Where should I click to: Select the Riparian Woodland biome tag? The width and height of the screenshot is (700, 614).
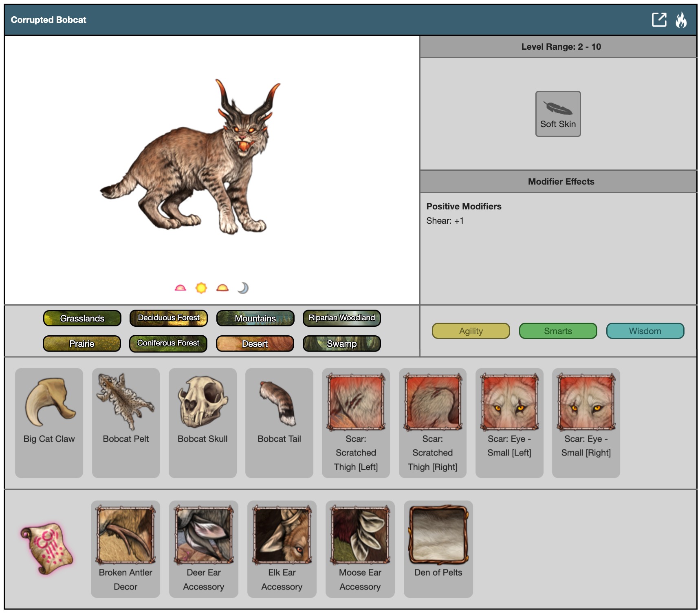tap(341, 318)
